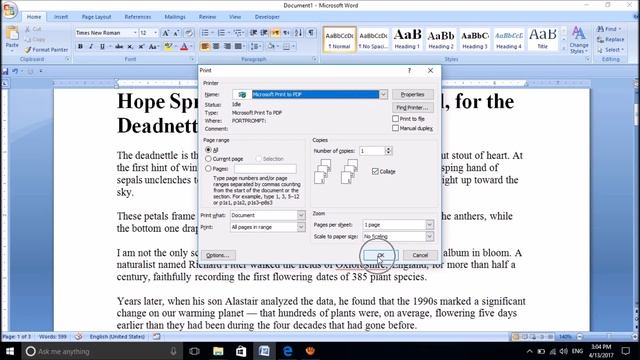This screenshot has width=640, height=360.
Task: Open Task View on the taskbar
Action: 195,351
